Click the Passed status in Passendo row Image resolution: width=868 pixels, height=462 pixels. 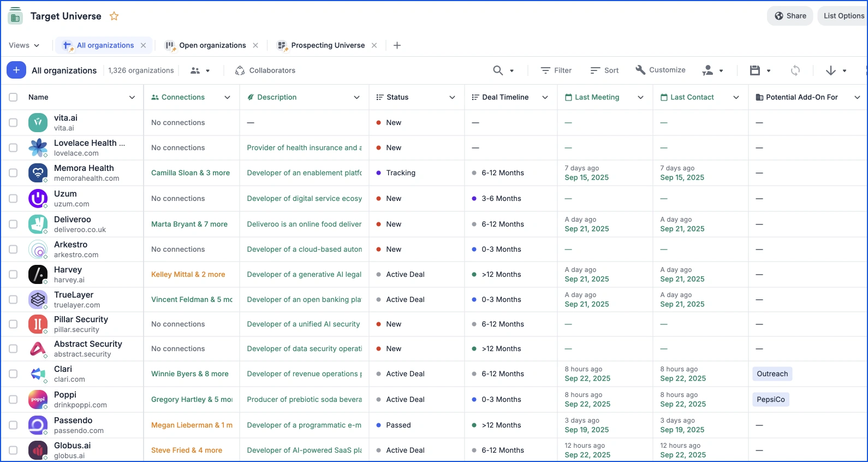click(x=393, y=425)
